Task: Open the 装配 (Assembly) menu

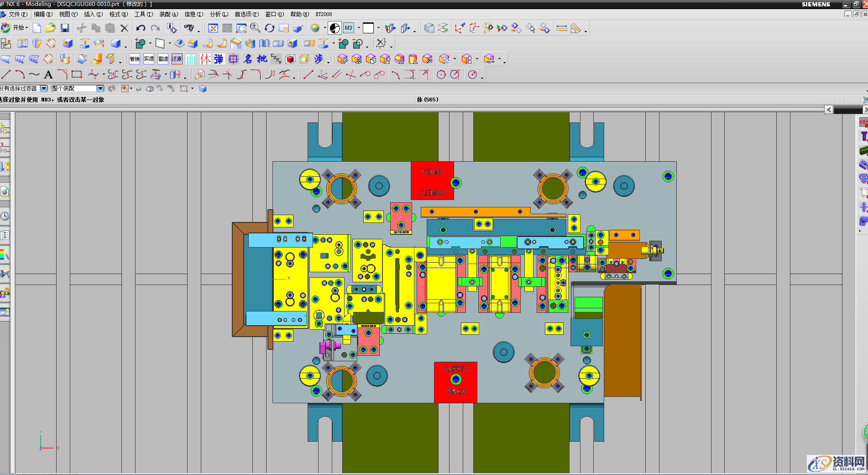Action: point(168,14)
